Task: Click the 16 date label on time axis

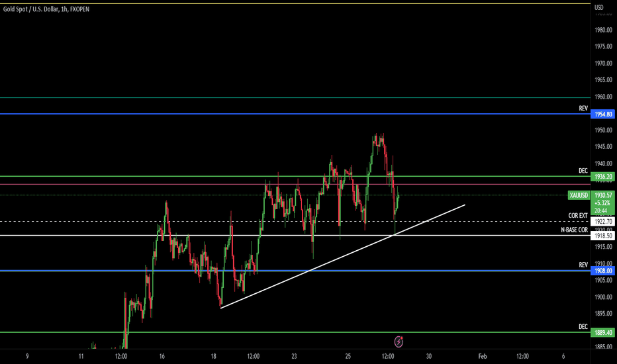Action: point(162,357)
